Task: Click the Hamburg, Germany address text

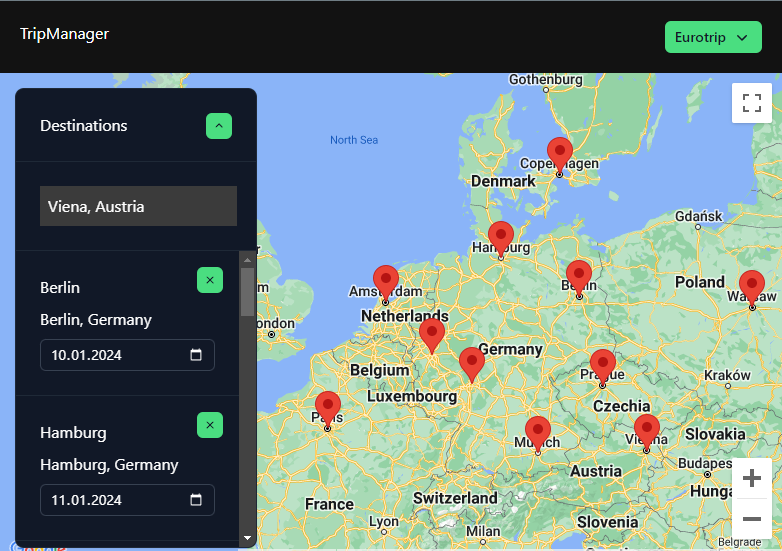Action: (x=109, y=465)
